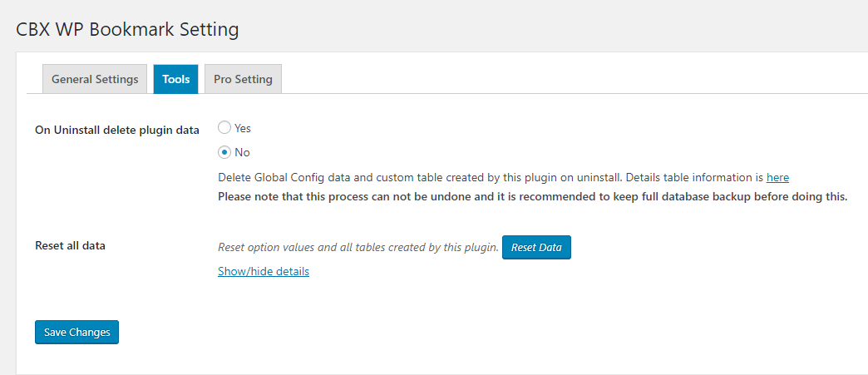This screenshot has height=375, width=868.
Task: Click the bold database backup warning note
Action: [x=532, y=197]
